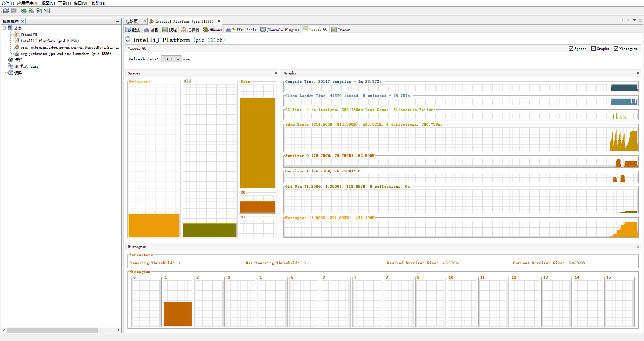Click the Eden Space graph

(x=461, y=139)
